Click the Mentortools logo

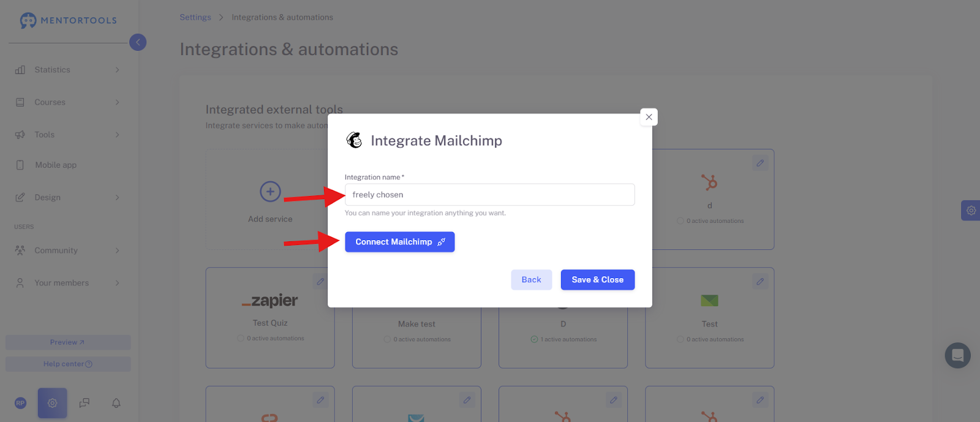click(x=68, y=20)
